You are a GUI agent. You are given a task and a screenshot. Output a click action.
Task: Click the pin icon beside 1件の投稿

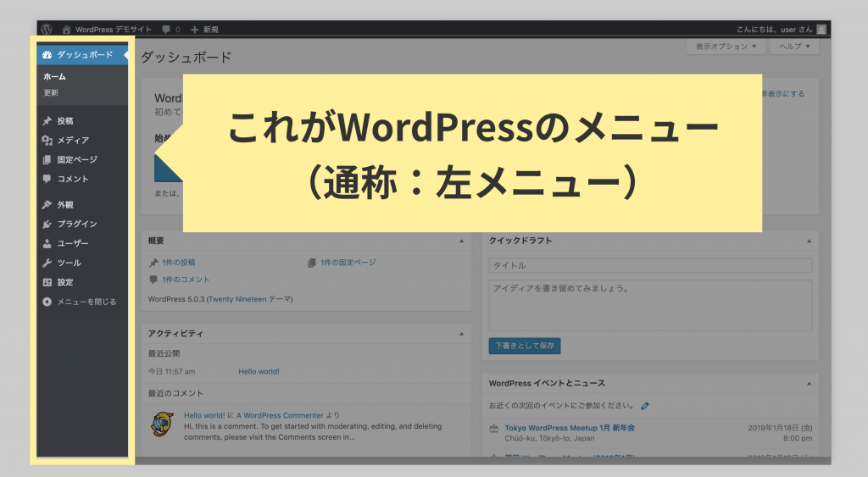pos(153,263)
